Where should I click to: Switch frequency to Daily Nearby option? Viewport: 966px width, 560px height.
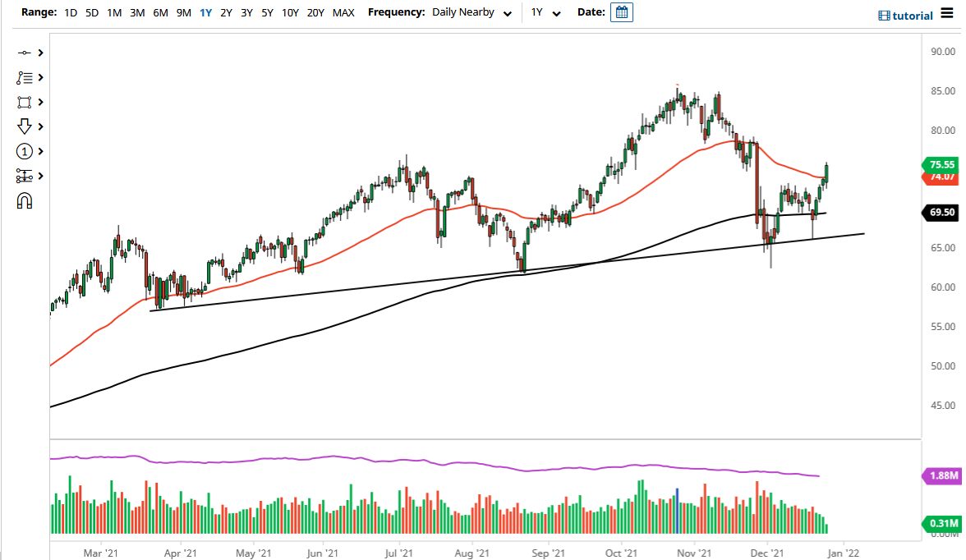(x=464, y=12)
